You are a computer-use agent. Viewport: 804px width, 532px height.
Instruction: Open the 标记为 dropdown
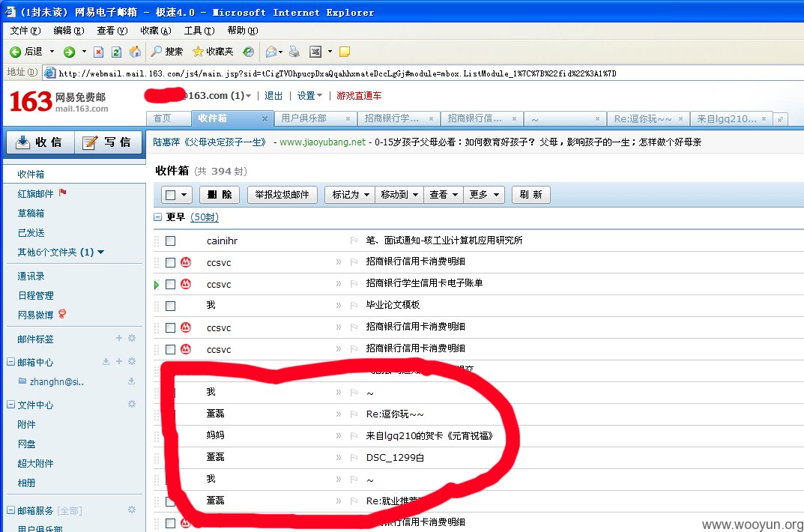(350, 195)
